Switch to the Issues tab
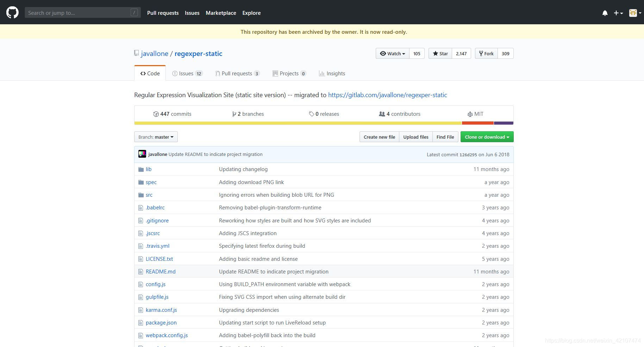Screen dimensions: 644x347 (x=187, y=73)
